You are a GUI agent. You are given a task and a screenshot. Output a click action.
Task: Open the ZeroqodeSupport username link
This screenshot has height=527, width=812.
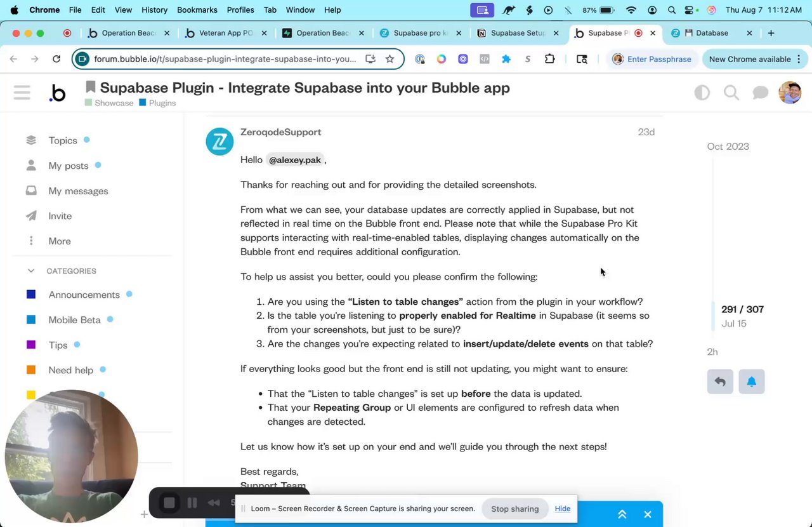[x=280, y=132]
